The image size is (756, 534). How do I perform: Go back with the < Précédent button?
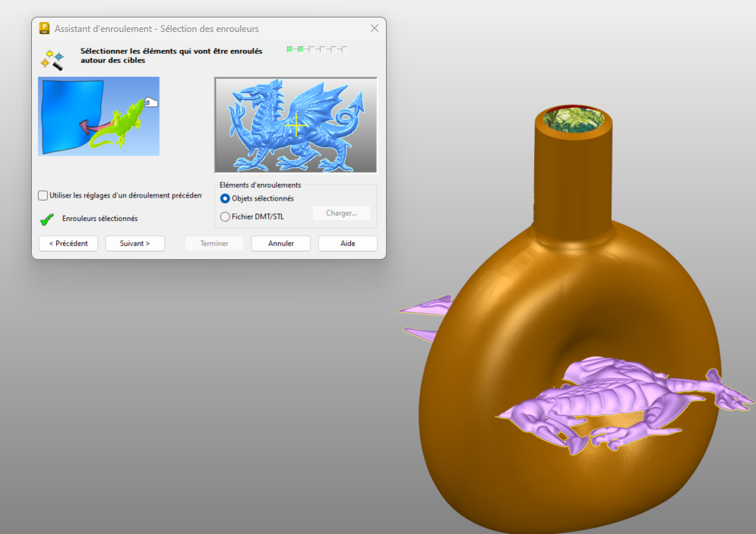[x=68, y=243]
